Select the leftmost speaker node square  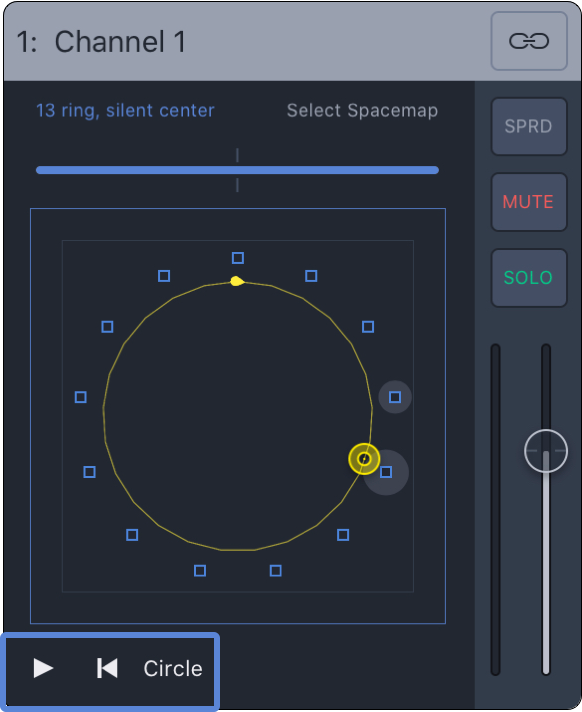point(80,397)
